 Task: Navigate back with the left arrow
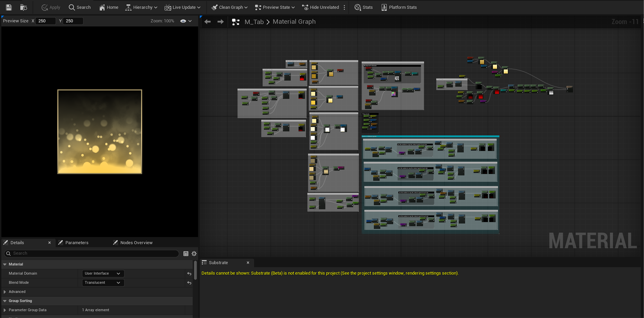tap(208, 22)
